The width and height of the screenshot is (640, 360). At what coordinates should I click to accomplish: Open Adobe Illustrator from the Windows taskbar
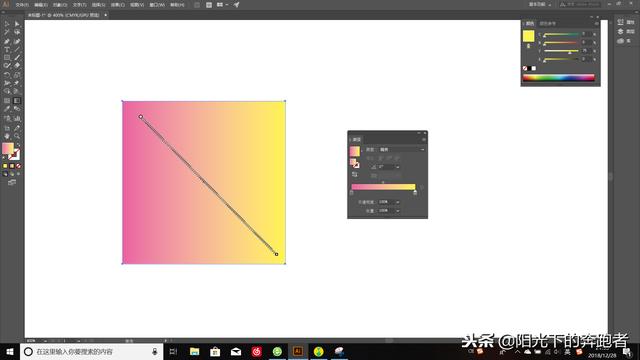(298, 351)
